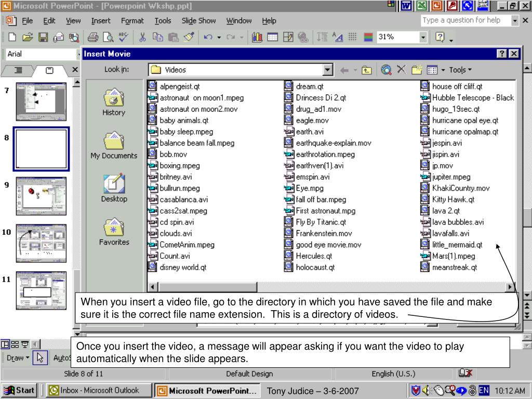Click the file list horizontal scrollbar right arrow
The width and height of the screenshot is (532, 399).
(510, 287)
